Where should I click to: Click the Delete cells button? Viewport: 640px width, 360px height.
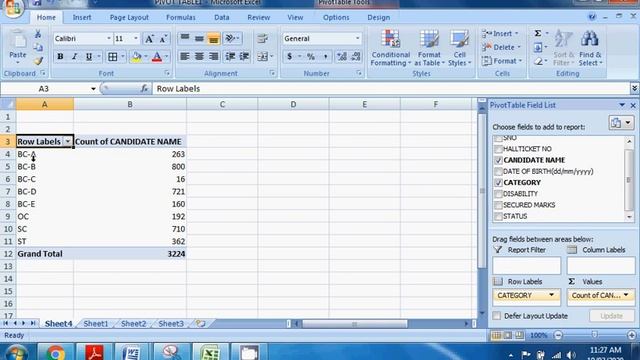(502, 47)
